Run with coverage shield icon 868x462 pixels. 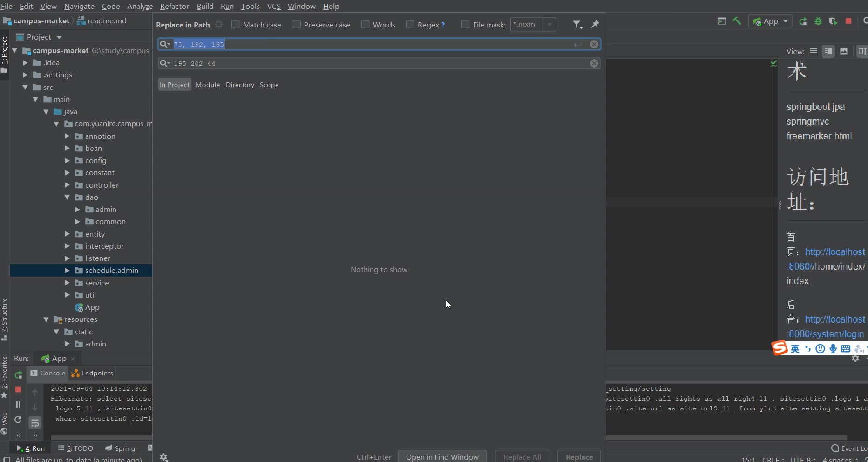(833, 21)
